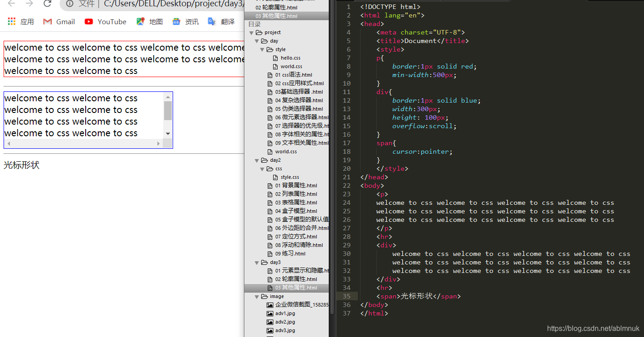Open world.css directly under day folder
The height and width of the screenshot is (337, 644).
tap(286, 151)
